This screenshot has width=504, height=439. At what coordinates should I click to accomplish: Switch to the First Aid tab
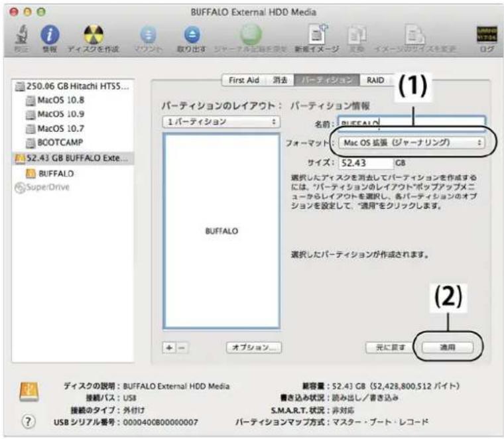coord(243,80)
